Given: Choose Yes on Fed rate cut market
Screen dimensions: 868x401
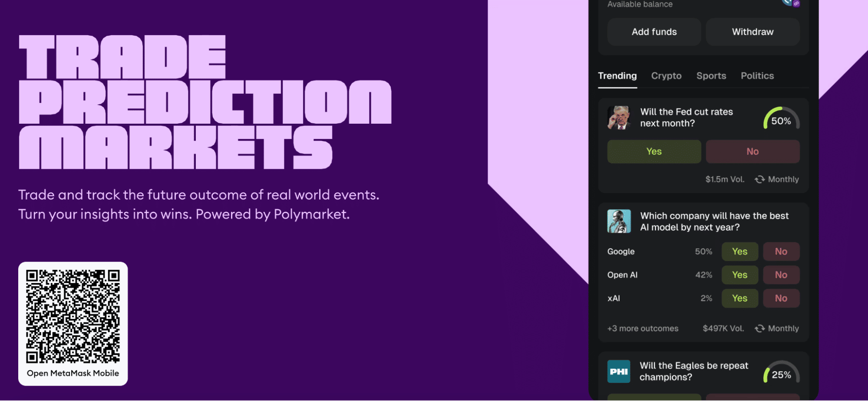Looking at the screenshot, I should point(654,151).
